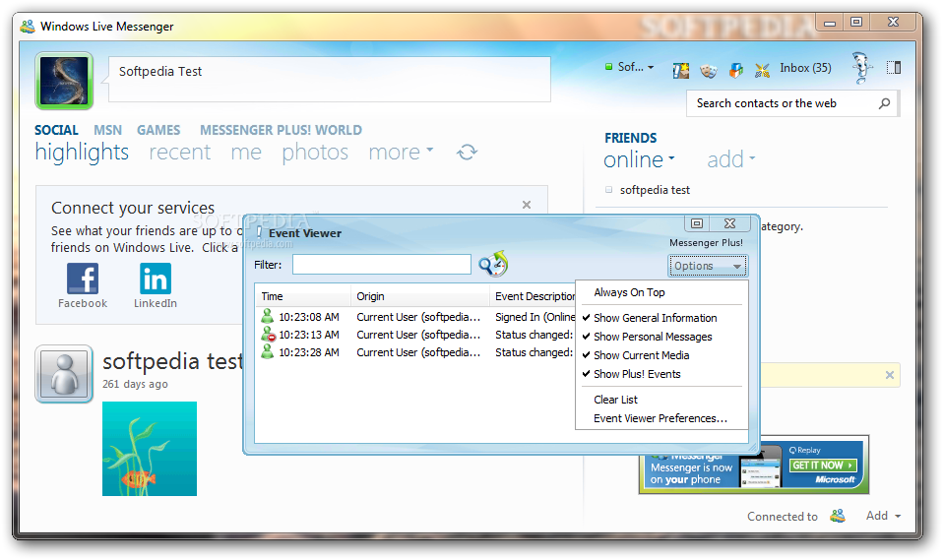Uncheck Show Plus! Events
943x560 pixels.
pyautogui.click(x=661, y=374)
